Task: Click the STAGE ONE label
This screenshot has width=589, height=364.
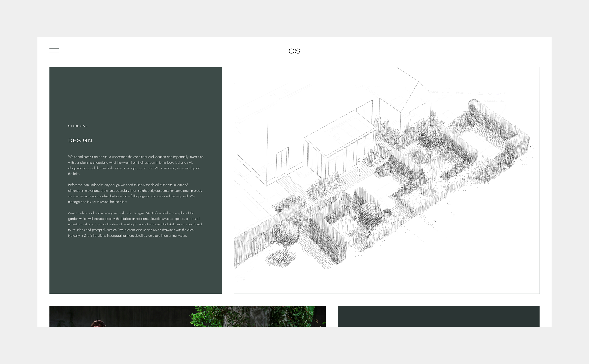Action: (x=78, y=126)
